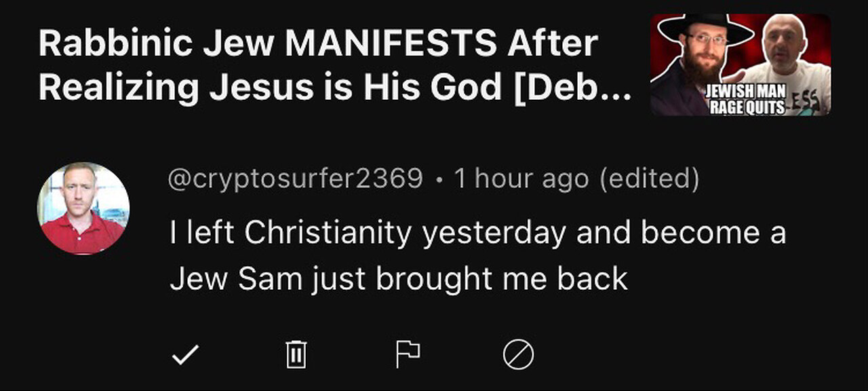Open the video thumbnail beside the title
868x391 pixels.
[x=740, y=64]
